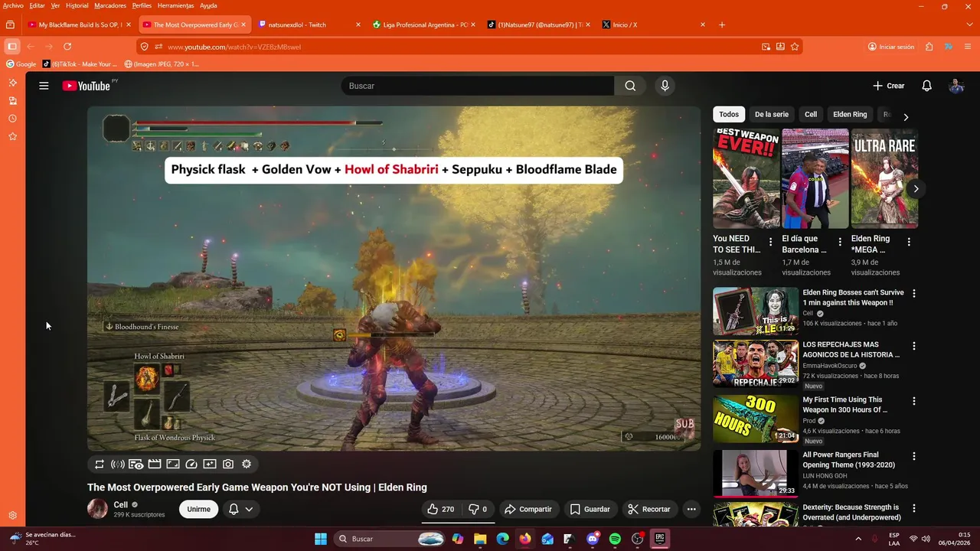This screenshot has width=980, height=551.
Task: Switch to the Inicio / X tab
Action: [653, 24]
